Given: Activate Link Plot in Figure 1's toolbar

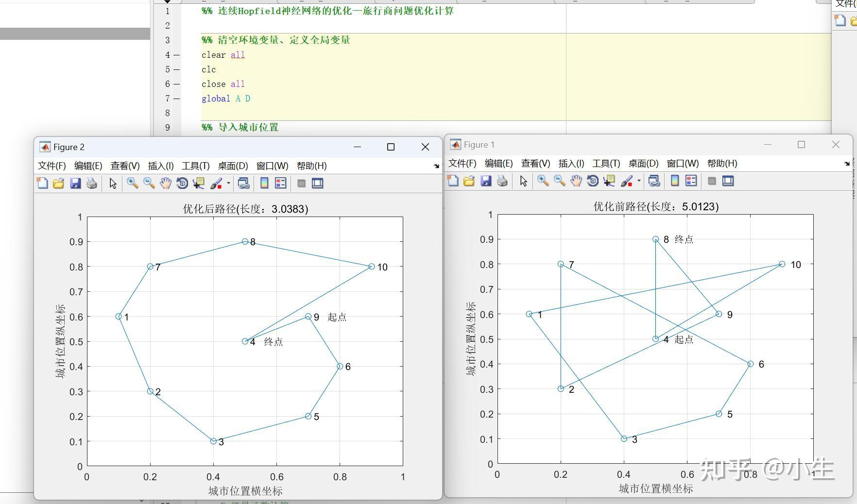Looking at the screenshot, I should (x=654, y=181).
